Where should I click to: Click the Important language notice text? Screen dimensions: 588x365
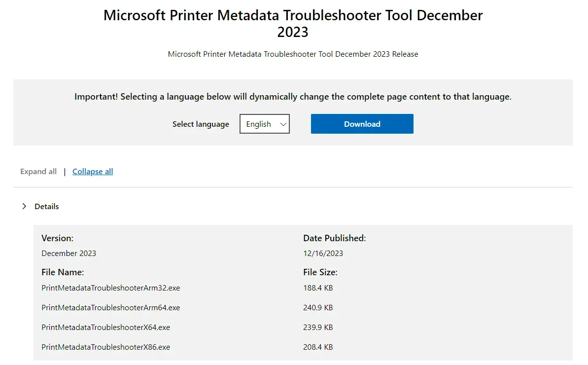[x=293, y=96]
